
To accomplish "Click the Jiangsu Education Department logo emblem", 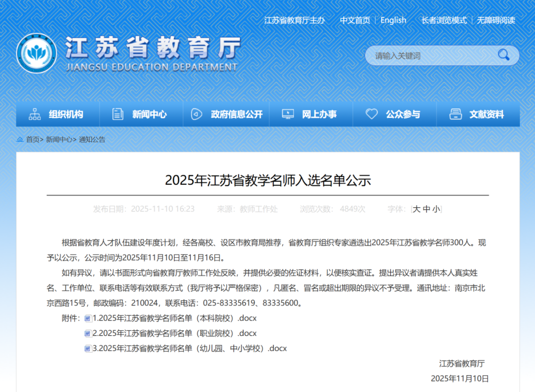I will coord(36,53).
